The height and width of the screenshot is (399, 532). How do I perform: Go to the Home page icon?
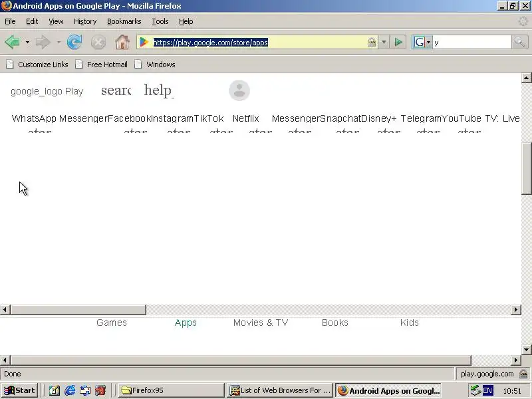(x=122, y=43)
